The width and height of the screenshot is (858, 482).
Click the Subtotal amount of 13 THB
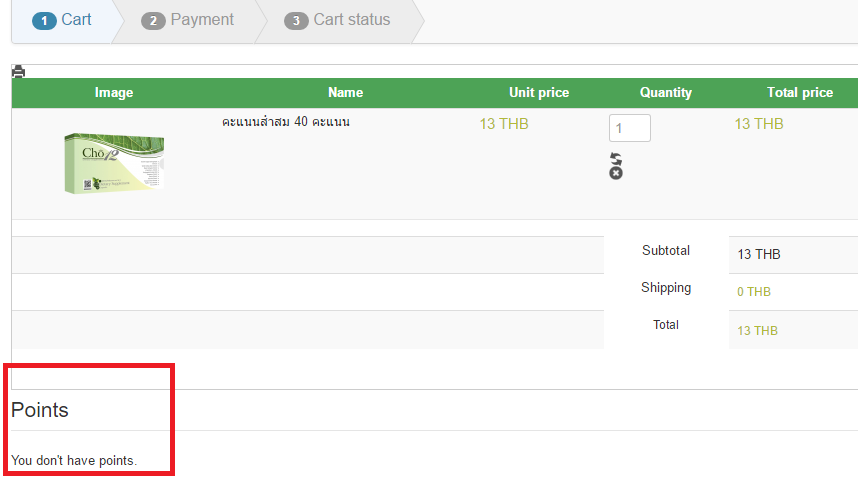tap(759, 254)
